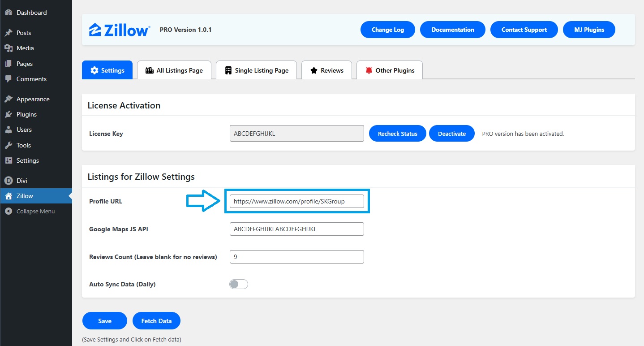This screenshot has width=644, height=346.
Task: Open Posts in the admin menu
Action: tap(36, 33)
